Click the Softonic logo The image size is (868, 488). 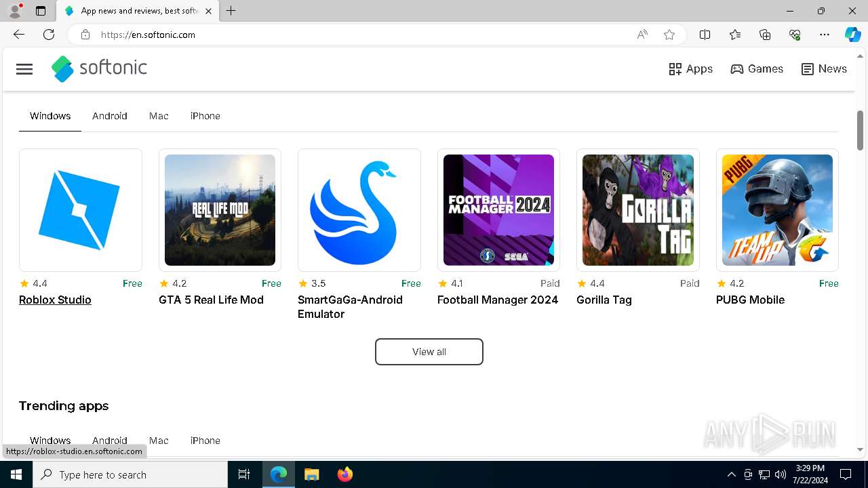point(99,68)
